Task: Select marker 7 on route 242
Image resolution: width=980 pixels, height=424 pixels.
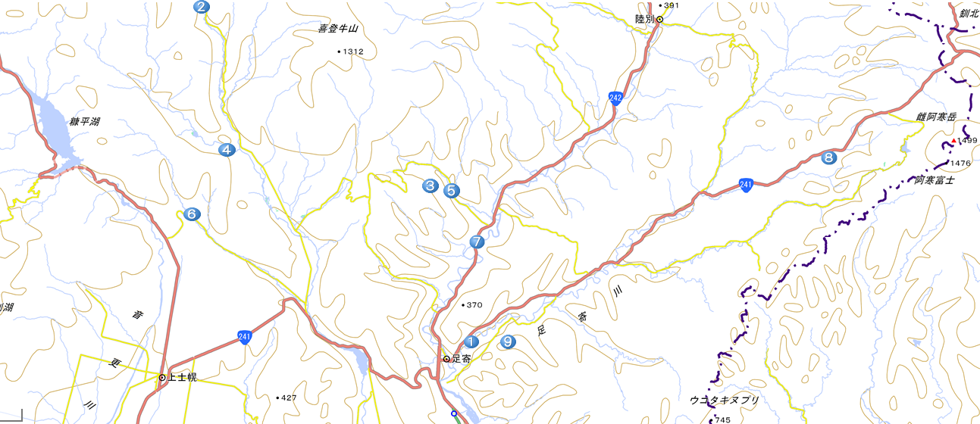Action: tap(476, 242)
